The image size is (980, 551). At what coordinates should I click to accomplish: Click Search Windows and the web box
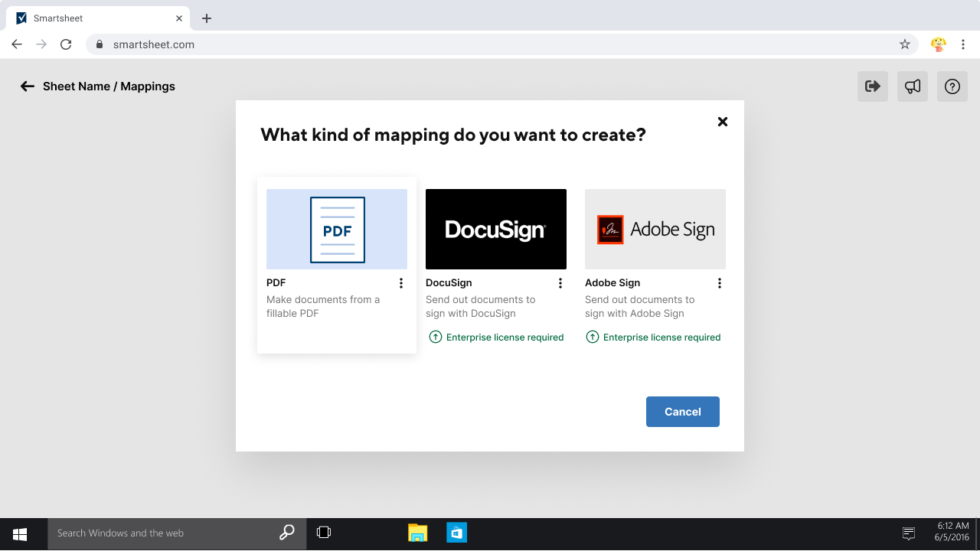pos(177,533)
